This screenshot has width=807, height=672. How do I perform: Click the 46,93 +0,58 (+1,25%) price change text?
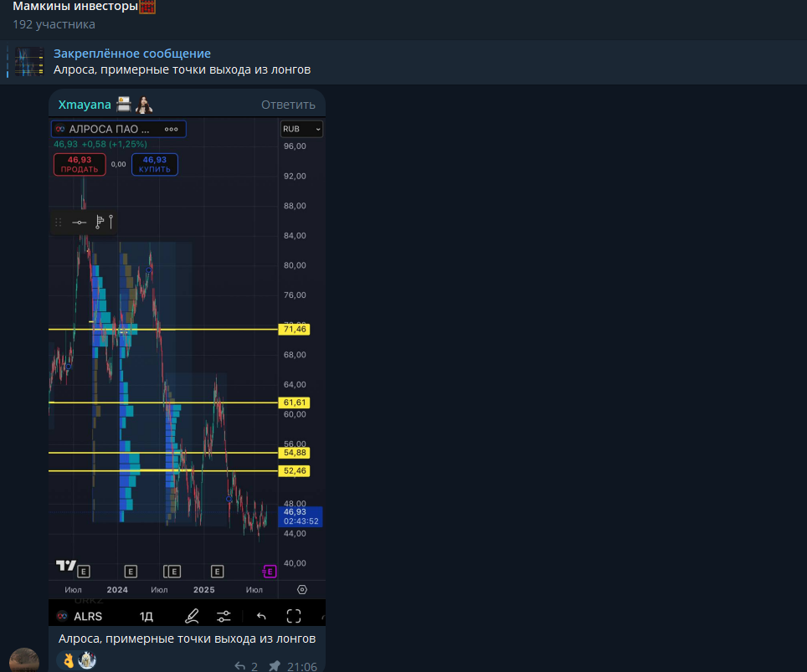click(100, 144)
